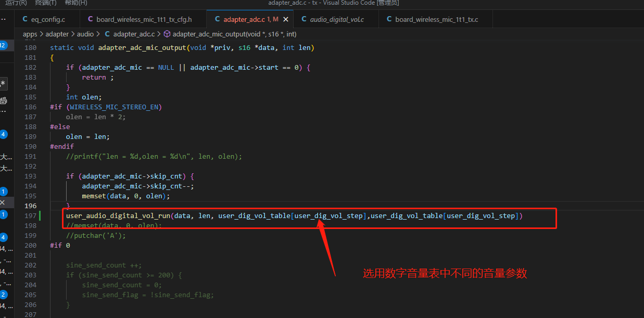
Task: Click the 'if (adapter_adc_mic->skip_cnt) {' line
Action: (x=130, y=176)
